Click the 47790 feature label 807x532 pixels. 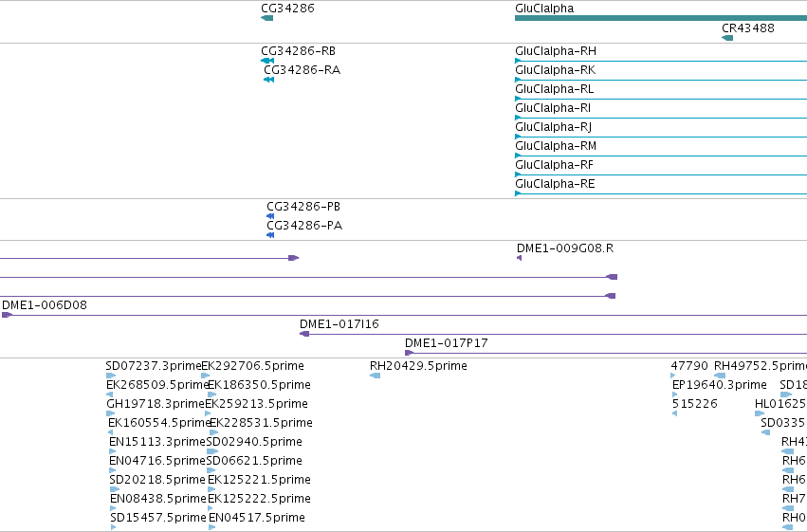(689, 366)
